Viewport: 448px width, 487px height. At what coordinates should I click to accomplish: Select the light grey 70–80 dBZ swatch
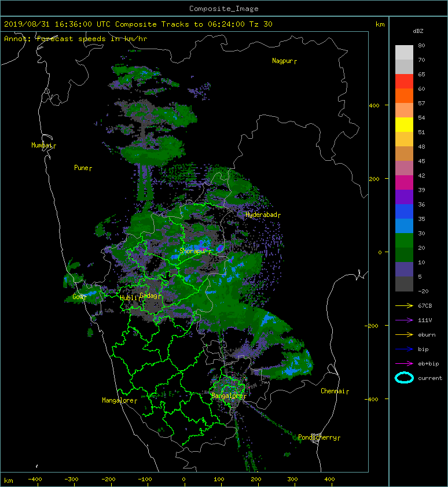point(404,52)
